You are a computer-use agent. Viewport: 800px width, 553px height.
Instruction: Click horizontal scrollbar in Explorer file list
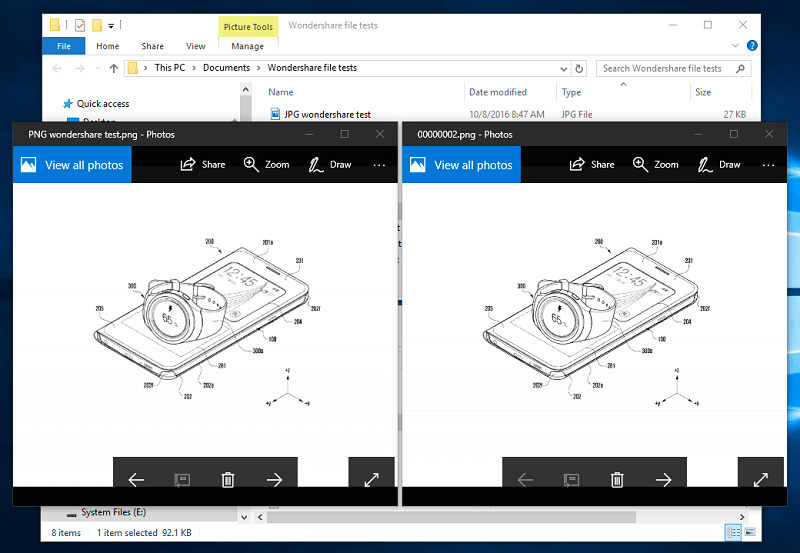452,517
